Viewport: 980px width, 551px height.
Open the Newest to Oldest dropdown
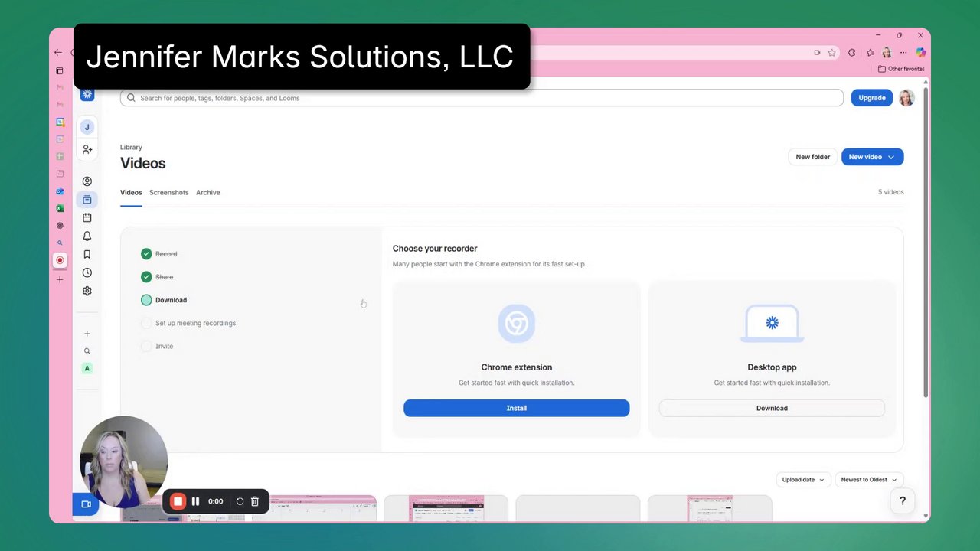869,480
